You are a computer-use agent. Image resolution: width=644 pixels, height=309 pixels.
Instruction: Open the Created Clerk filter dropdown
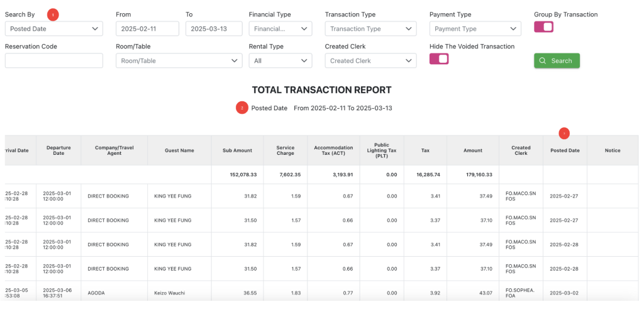(x=370, y=60)
